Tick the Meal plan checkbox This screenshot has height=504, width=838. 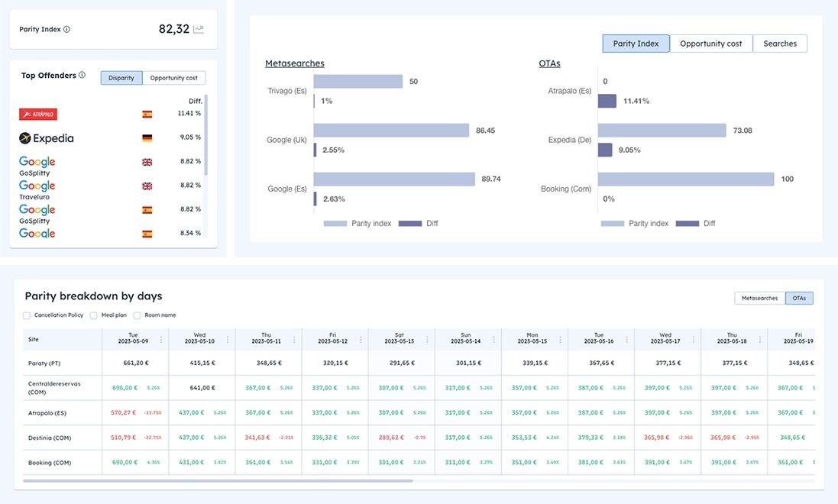click(x=93, y=315)
